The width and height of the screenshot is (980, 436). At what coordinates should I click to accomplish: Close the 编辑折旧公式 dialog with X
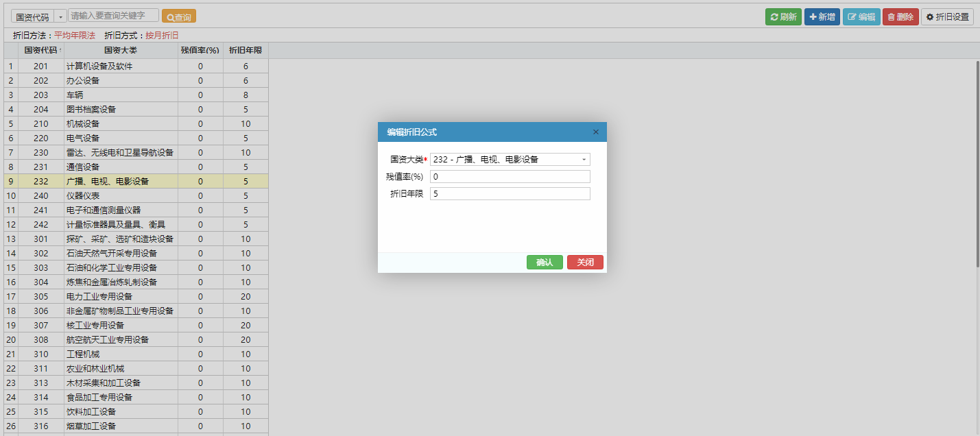tap(595, 132)
